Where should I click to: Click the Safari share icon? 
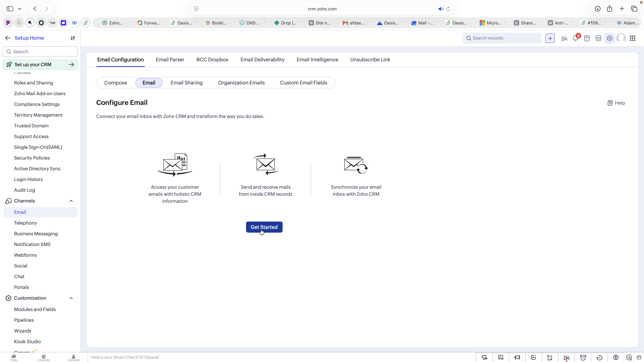[609, 9]
